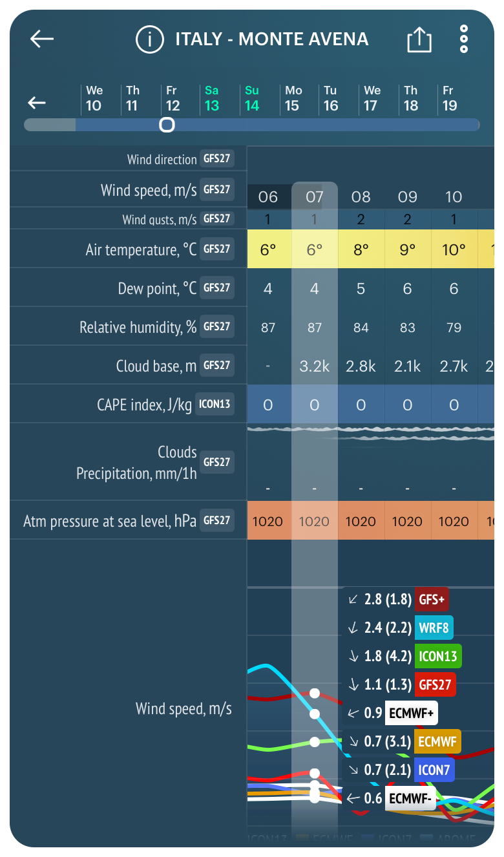Change Air temperature GFS27 model badge

(x=216, y=249)
